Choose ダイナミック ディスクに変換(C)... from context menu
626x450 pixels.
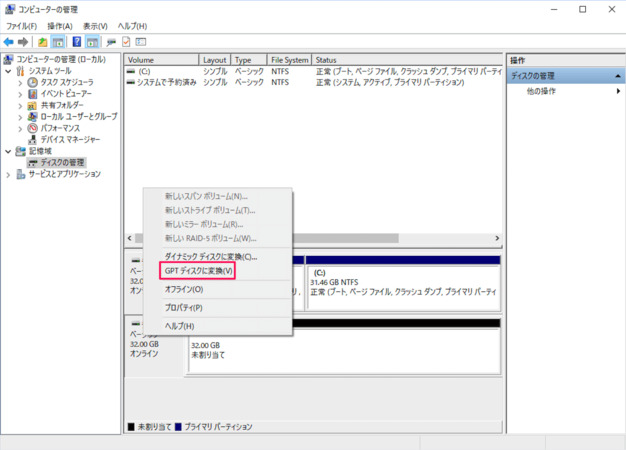click(211, 257)
